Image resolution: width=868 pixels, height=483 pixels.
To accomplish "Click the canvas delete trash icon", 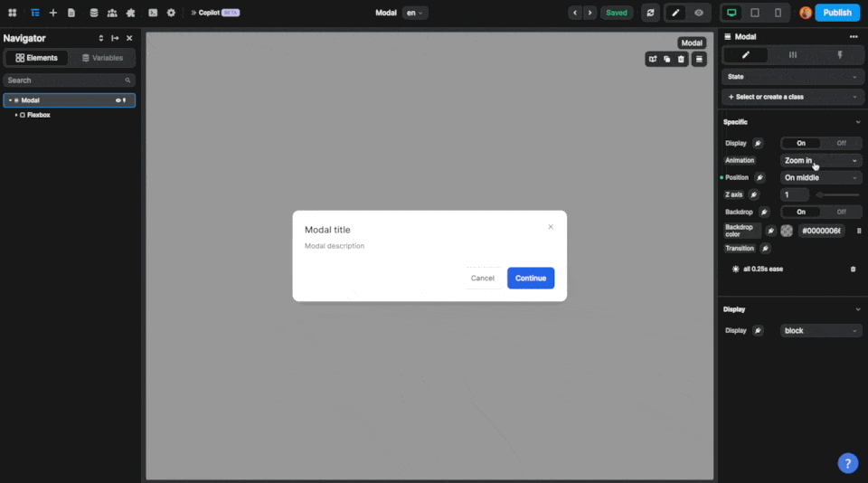I will (682, 60).
